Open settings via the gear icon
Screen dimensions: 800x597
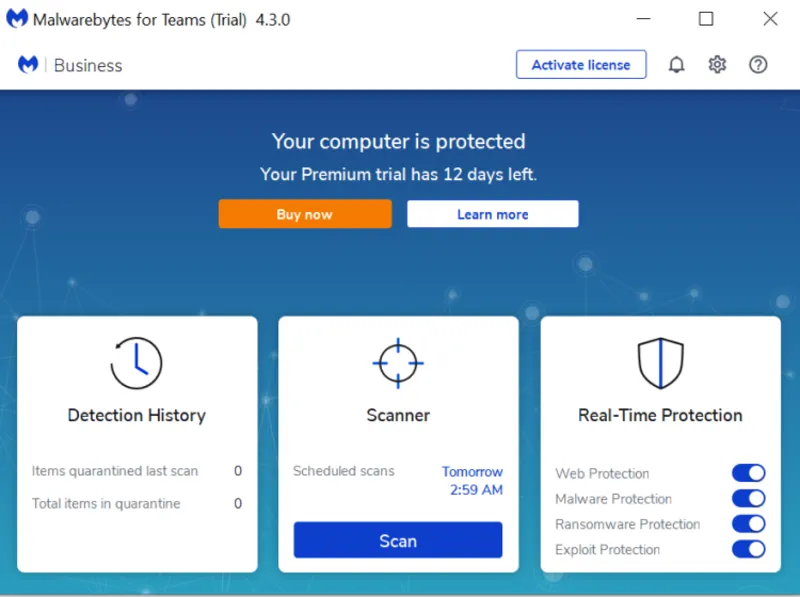click(x=717, y=65)
